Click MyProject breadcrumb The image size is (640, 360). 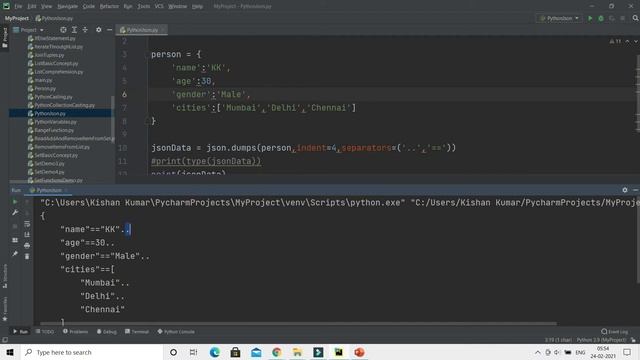pyautogui.click(x=17, y=18)
